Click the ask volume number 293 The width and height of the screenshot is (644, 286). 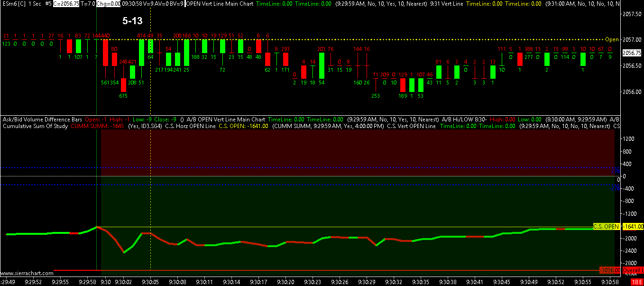pos(285,49)
